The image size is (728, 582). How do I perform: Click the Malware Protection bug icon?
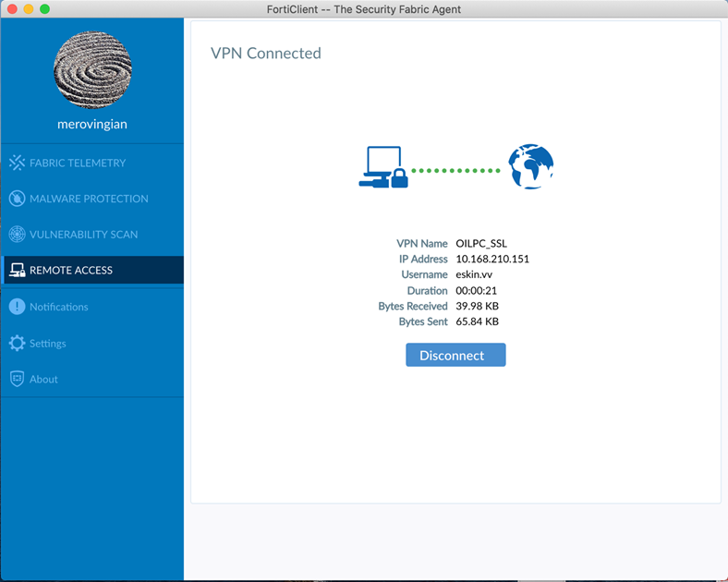pyautogui.click(x=17, y=199)
